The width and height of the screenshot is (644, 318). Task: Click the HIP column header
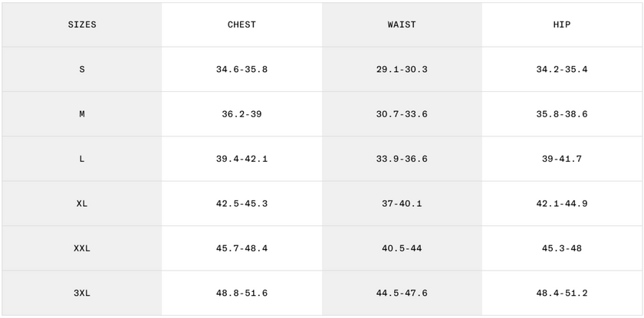[x=562, y=25]
